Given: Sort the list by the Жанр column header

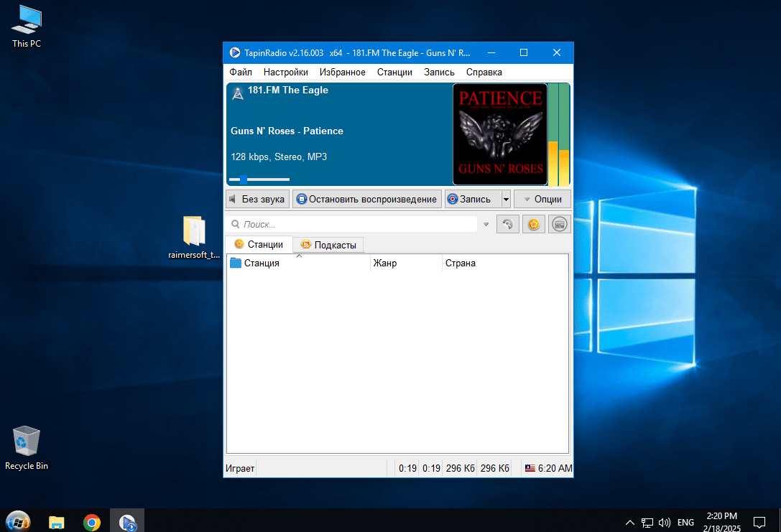Looking at the screenshot, I should [406, 263].
